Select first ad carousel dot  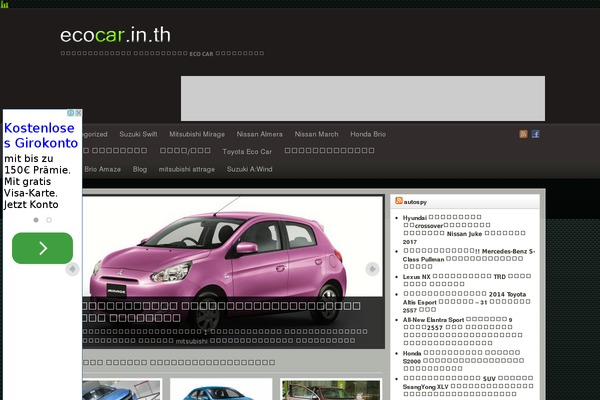tap(36, 220)
